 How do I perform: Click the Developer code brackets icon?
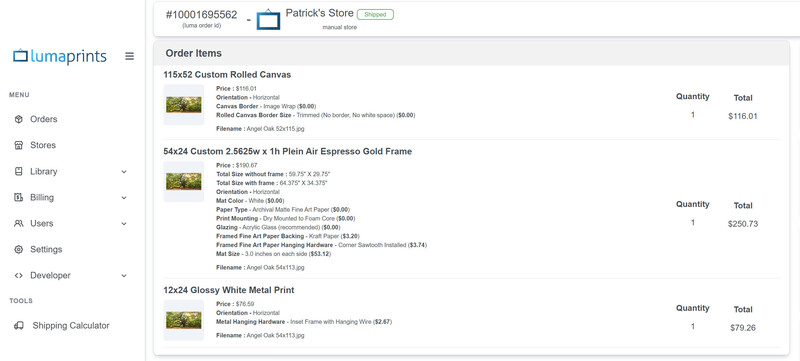tap(19, 275)
